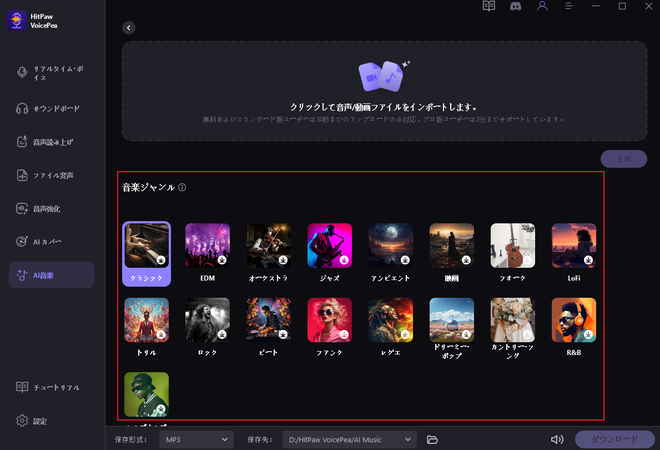Toggle the speaker volume icon
This screenshot has height=450, width=660.
(557, 439)
